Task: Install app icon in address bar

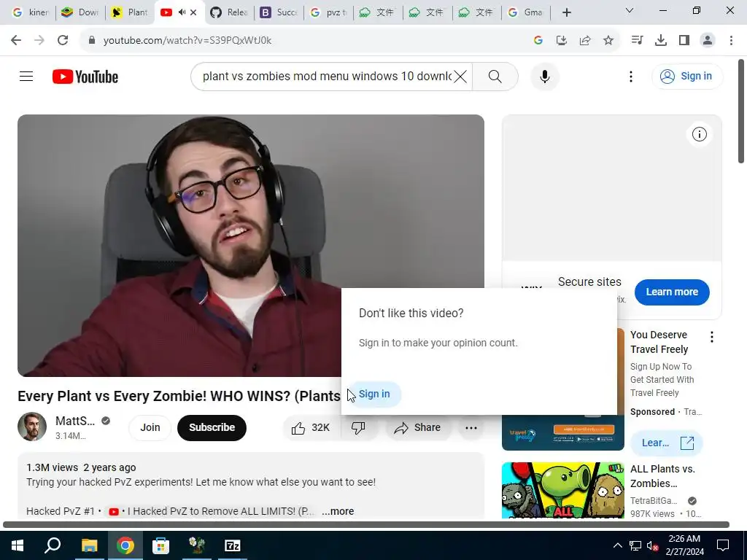Action: 561,40
